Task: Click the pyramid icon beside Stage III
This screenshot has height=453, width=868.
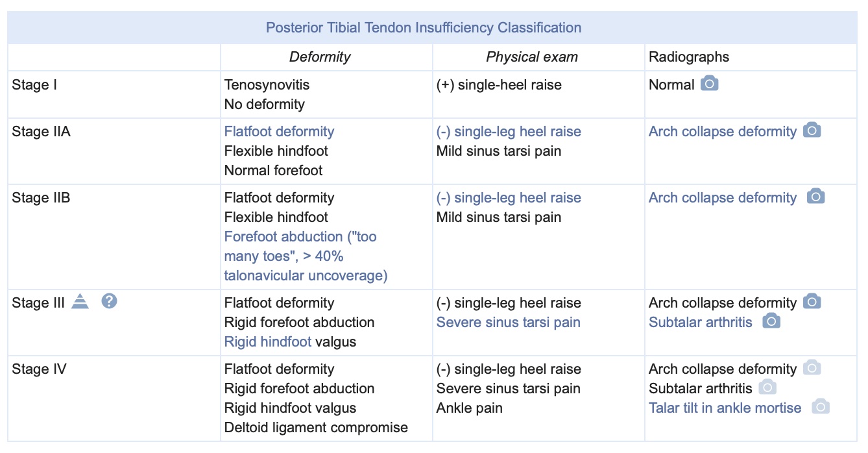Action: coord(80,302)
